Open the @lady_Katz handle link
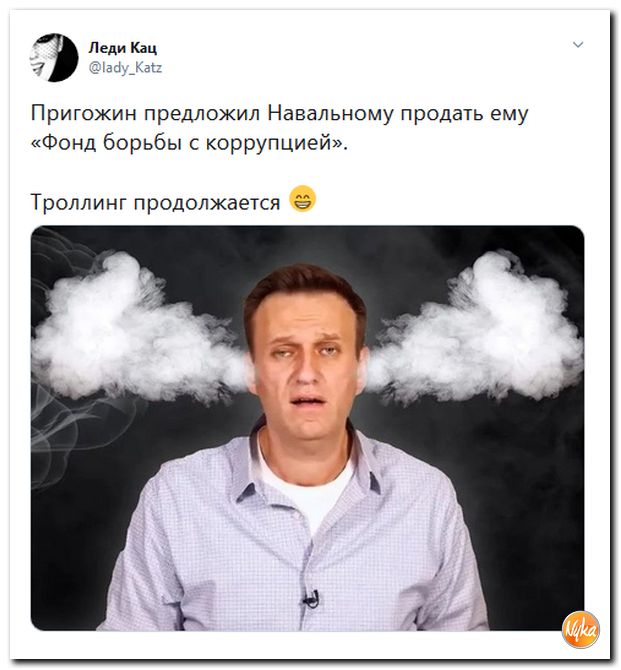The width and height of the screenshot is (621, 670). pos(125,68)
